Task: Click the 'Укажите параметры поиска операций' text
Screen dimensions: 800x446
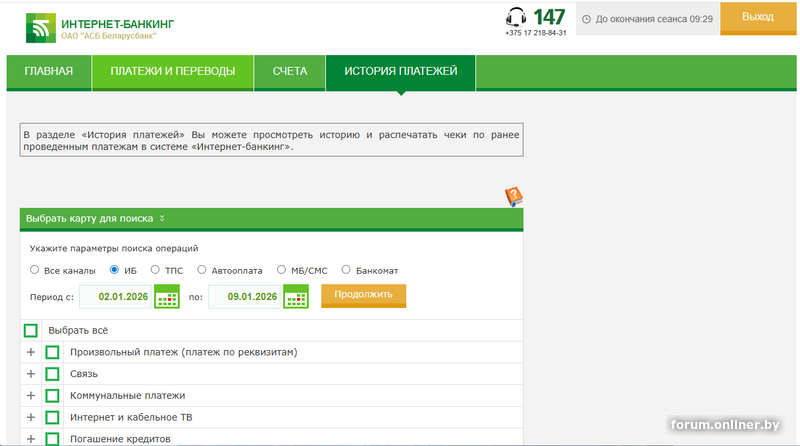Action: coord(114,249)
